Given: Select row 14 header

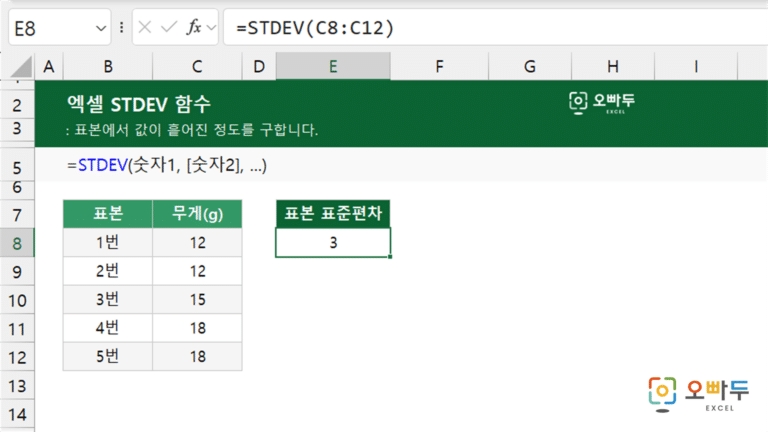Looking at the screenshot, I should point(17,414).
